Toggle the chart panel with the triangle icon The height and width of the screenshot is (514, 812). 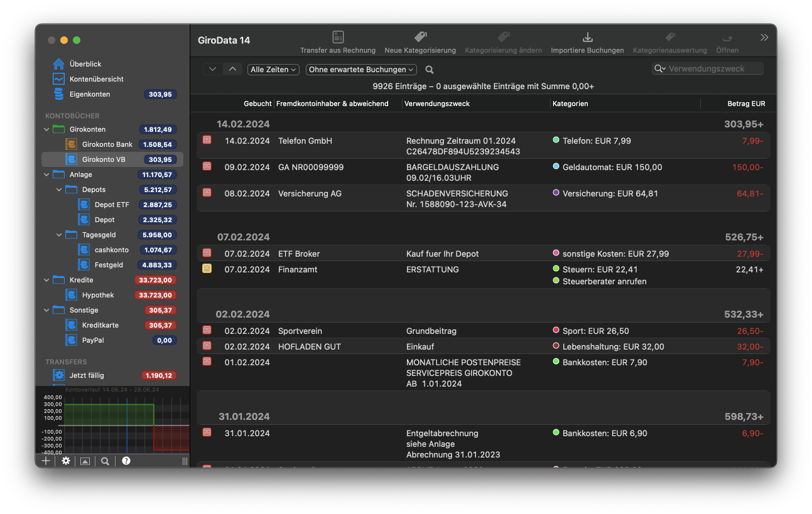point(85,461)
